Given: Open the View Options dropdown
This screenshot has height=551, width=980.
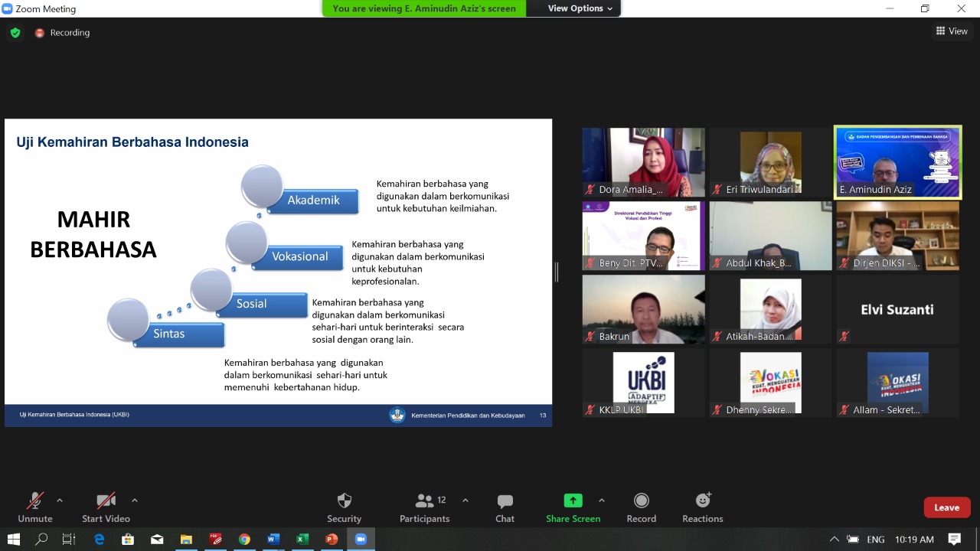Looking at the screenshot, I should [580, 8].
